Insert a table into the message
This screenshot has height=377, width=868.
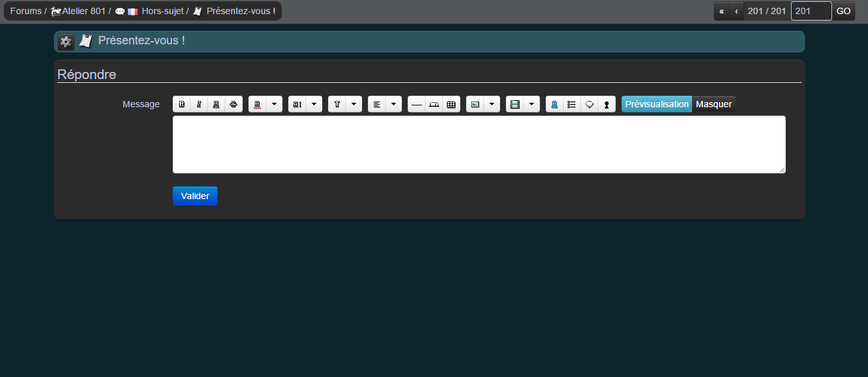click(x=451, y=104)
